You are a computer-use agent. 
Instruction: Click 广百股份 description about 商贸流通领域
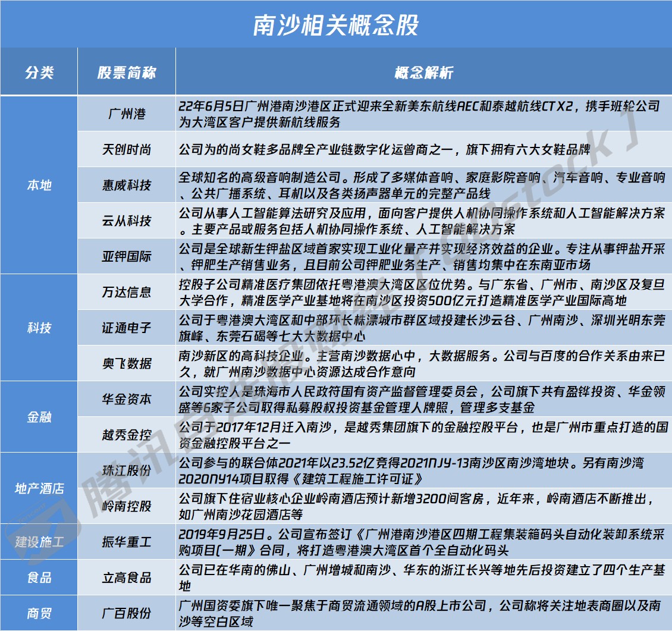point(420,613)
